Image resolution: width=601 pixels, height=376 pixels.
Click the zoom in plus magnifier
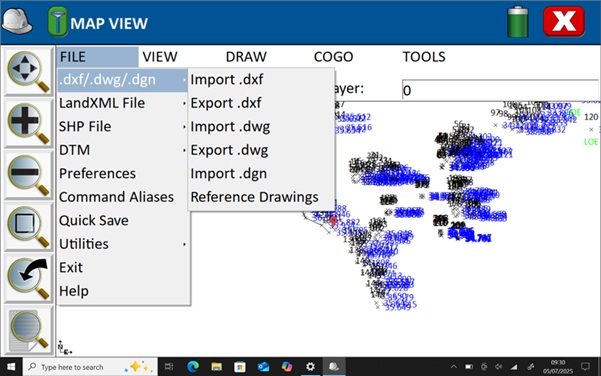[x=28, y=123]
